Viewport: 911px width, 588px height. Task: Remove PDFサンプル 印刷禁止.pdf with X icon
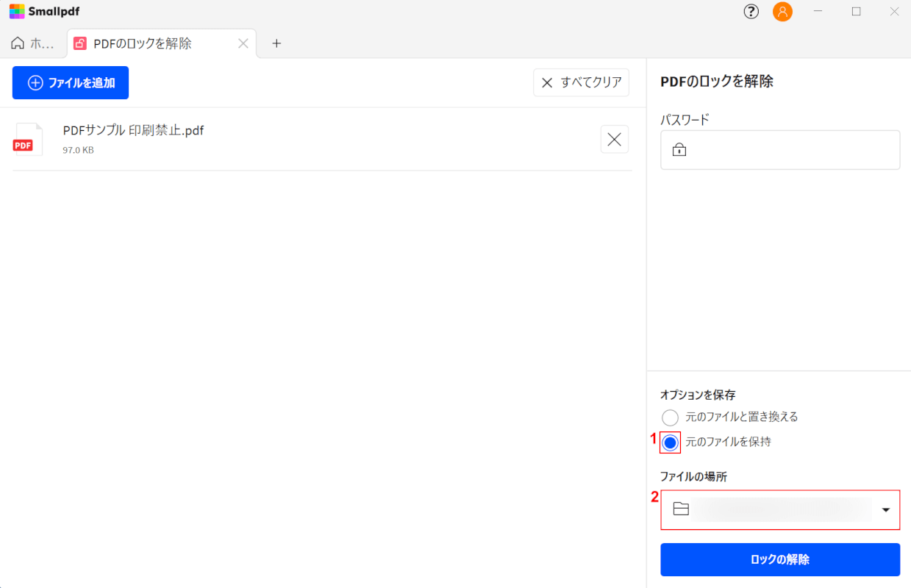click(615, 139)
